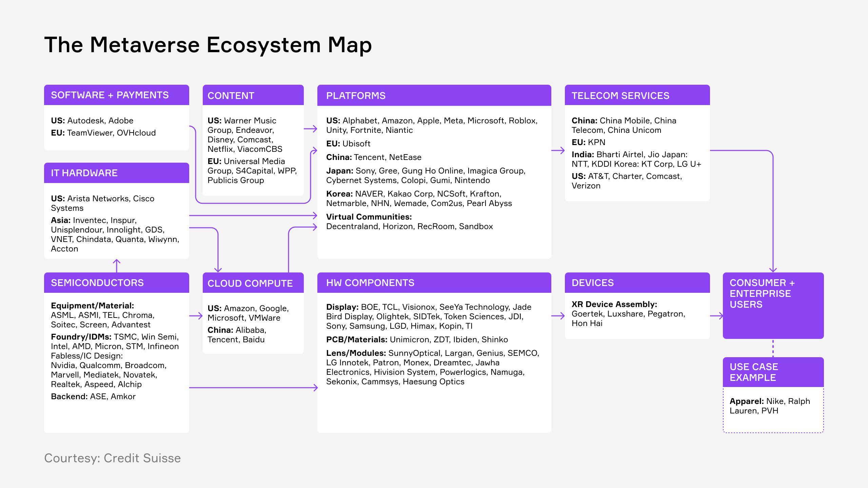Click the Platforms US line starting with Alphabet
This screenshot has width=868, height=488.
pos(432,121)
